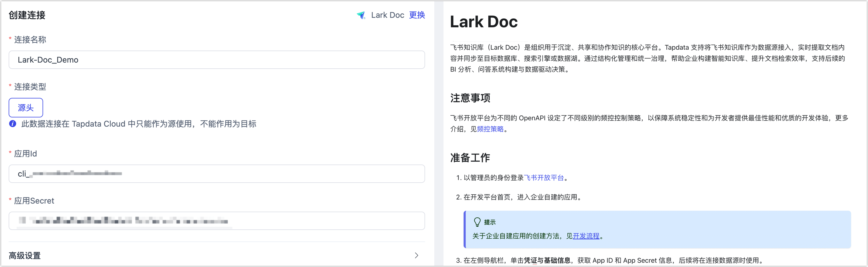Click the Lark Doc paper plane logo icon
Viewport: 868px width, 267px height.
(x=362, y=15)
